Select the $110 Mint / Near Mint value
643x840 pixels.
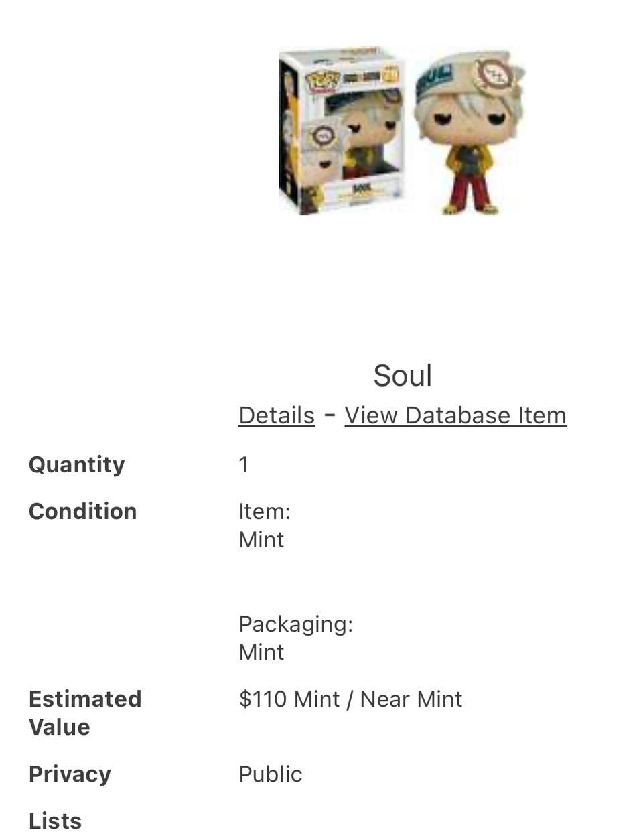point(350,699)
